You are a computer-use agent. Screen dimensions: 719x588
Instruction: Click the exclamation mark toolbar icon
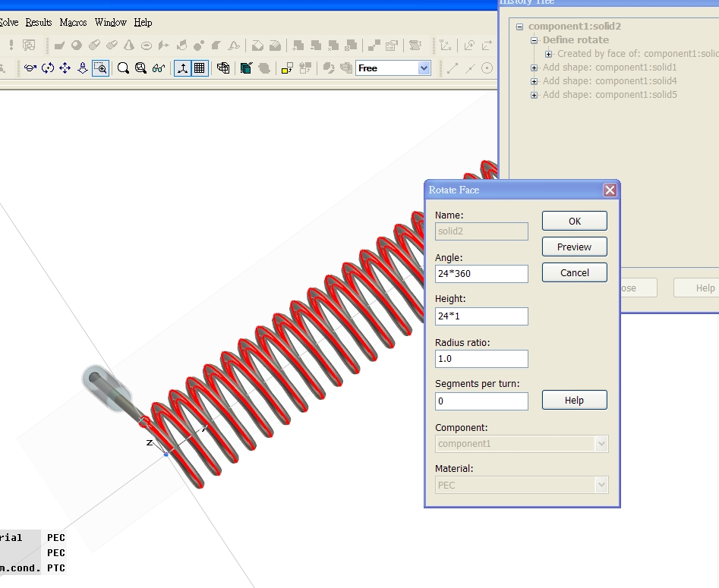(x=11, y=45)
